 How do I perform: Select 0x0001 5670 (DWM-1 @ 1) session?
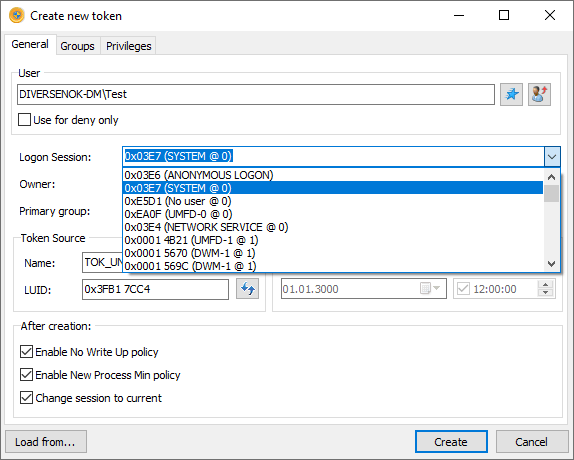coord(333,253)
